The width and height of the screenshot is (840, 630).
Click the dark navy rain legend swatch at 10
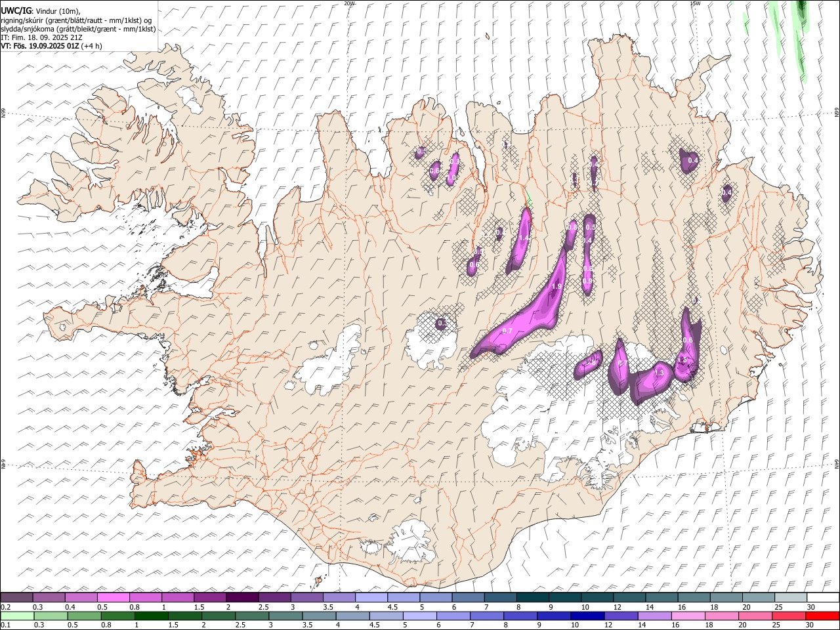pos(587,616)
